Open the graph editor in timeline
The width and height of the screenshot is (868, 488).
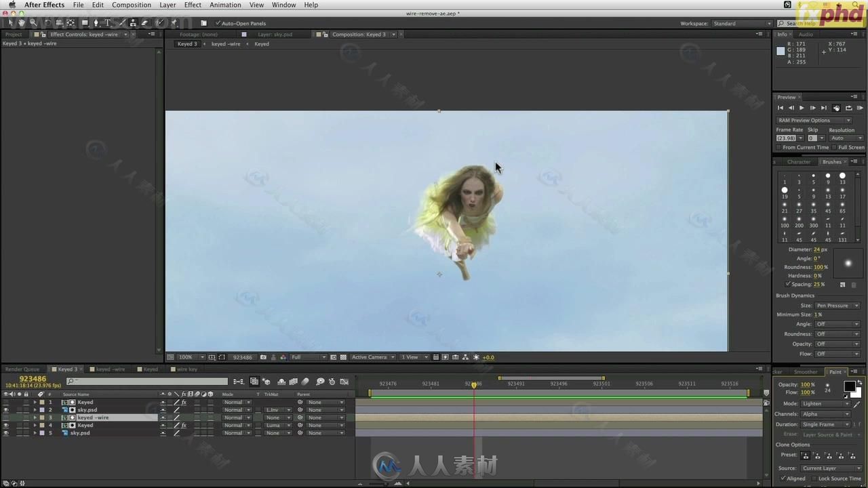pos(344,382)
